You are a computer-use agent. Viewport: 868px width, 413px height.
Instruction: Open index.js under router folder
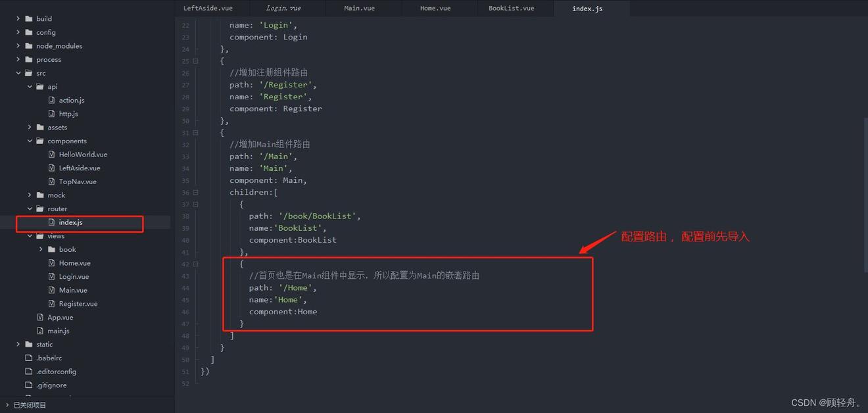[x=70, y=222]
